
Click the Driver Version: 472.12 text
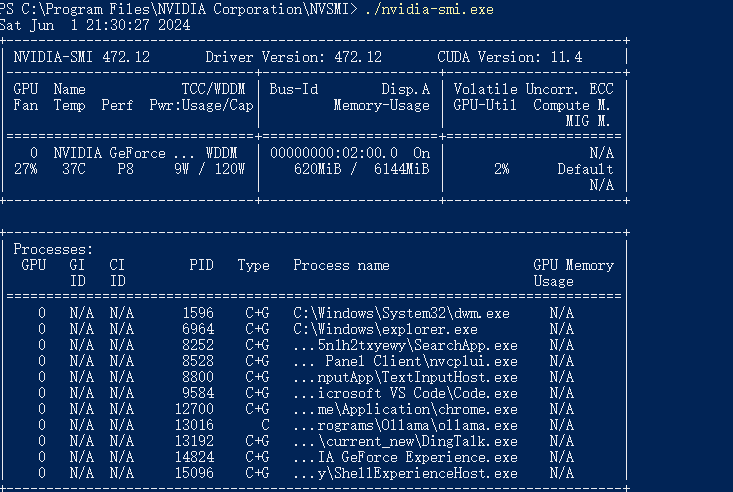pyautogui.click(x=293, y=57)
